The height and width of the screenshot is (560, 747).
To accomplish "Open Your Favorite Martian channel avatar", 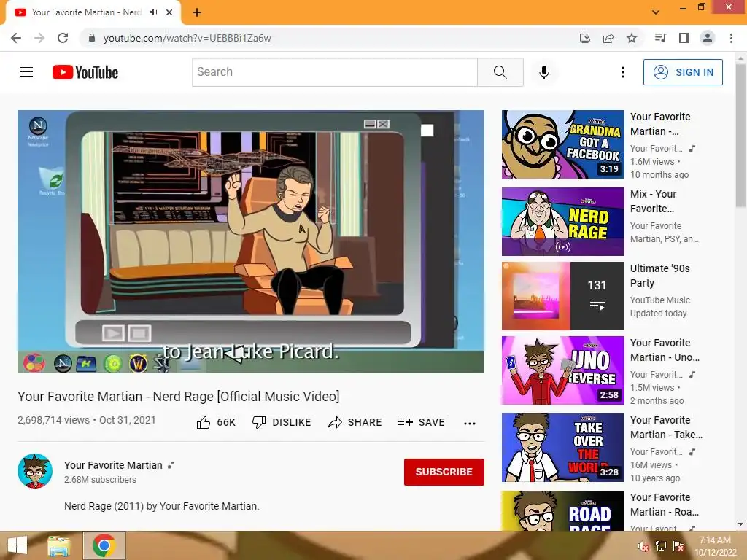I will click(35, 471).
